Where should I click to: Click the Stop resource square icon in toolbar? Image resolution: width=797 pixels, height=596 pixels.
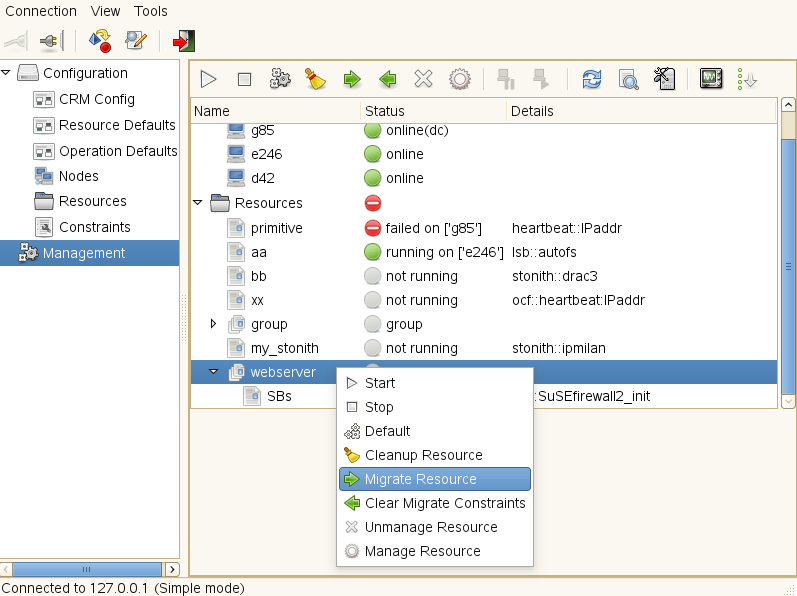click(244, 79)
